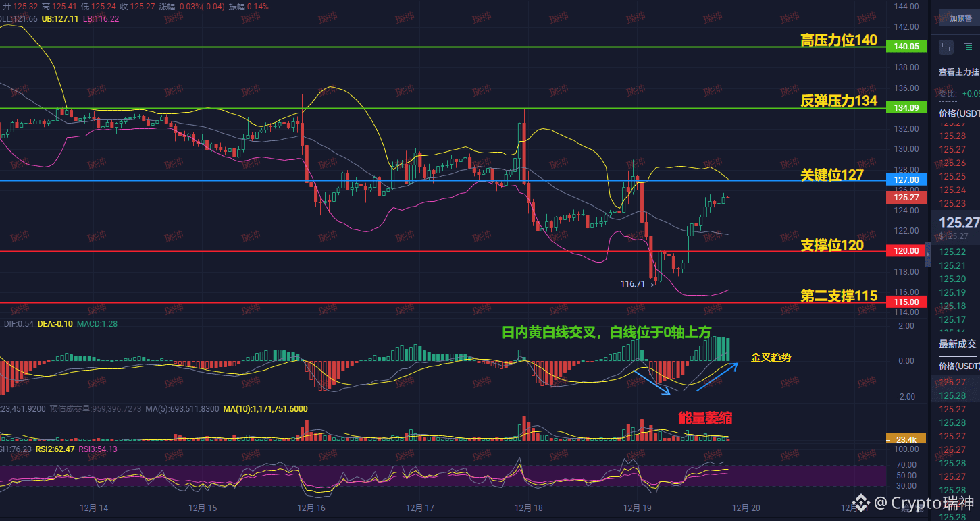The image size is (980, 521).
Task: Click the large 125.27 last price in order book
Action: coord(959,223)
